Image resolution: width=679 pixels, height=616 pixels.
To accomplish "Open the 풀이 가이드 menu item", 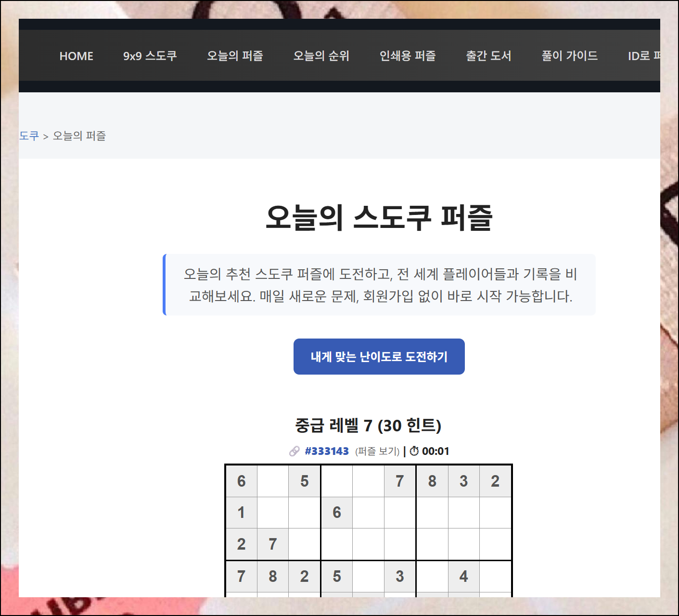I will click(570, 56).
